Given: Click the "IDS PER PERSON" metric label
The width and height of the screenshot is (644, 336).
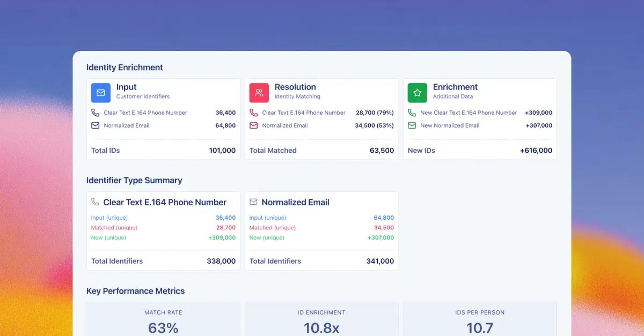Looking at the screenshot, I should [x=480, y=312].
